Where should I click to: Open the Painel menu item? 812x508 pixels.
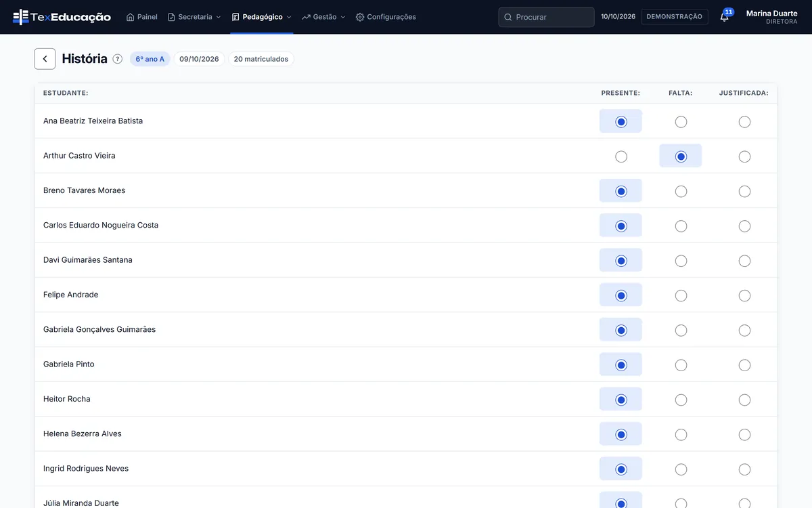click(142, 17)
